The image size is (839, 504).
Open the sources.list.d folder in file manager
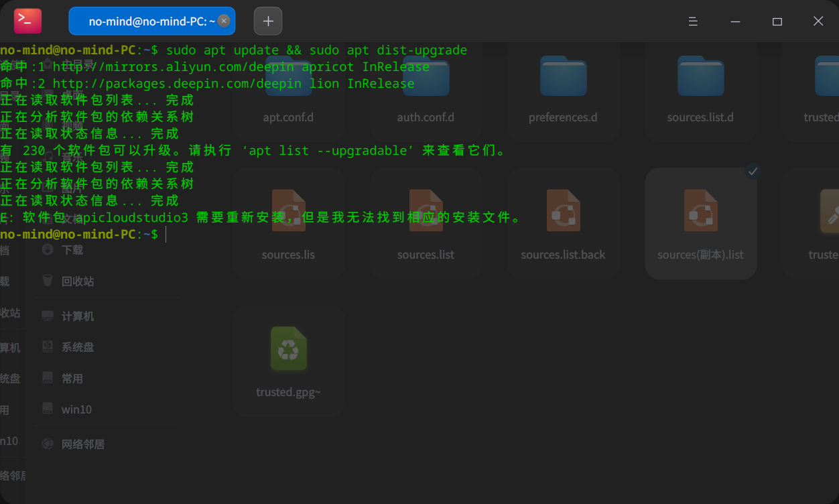(x=700, y=77)
